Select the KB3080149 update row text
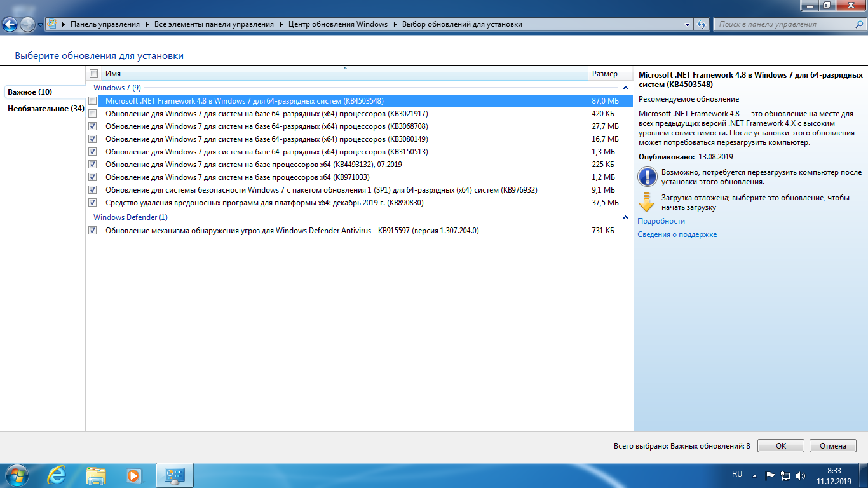This screenshot has width=868, height=488. [266, 139]
